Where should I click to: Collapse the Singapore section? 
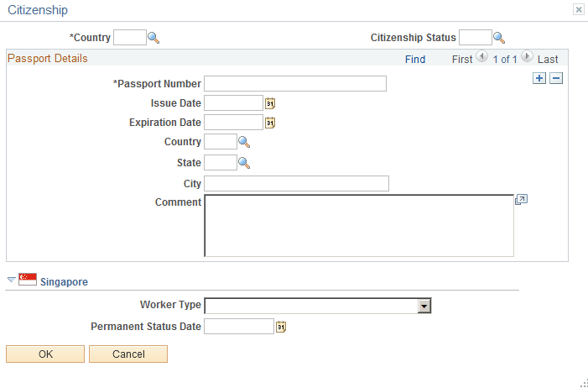click(12, 281)
